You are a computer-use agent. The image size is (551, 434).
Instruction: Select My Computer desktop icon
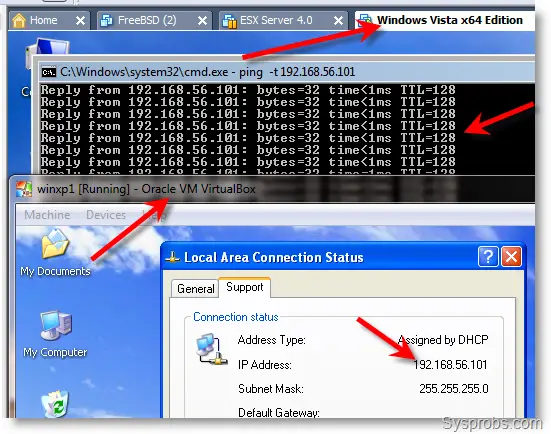coord(55,334)
